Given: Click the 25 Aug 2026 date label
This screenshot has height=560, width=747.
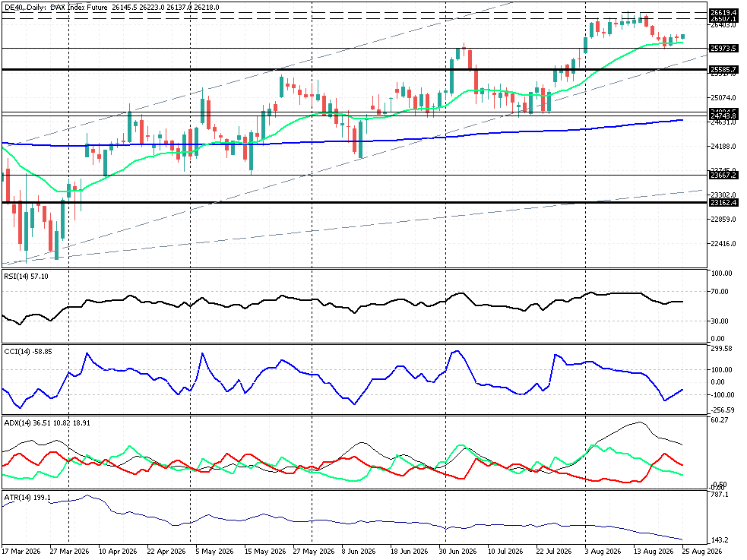Looking at the screenshot, I should (701, 552).
